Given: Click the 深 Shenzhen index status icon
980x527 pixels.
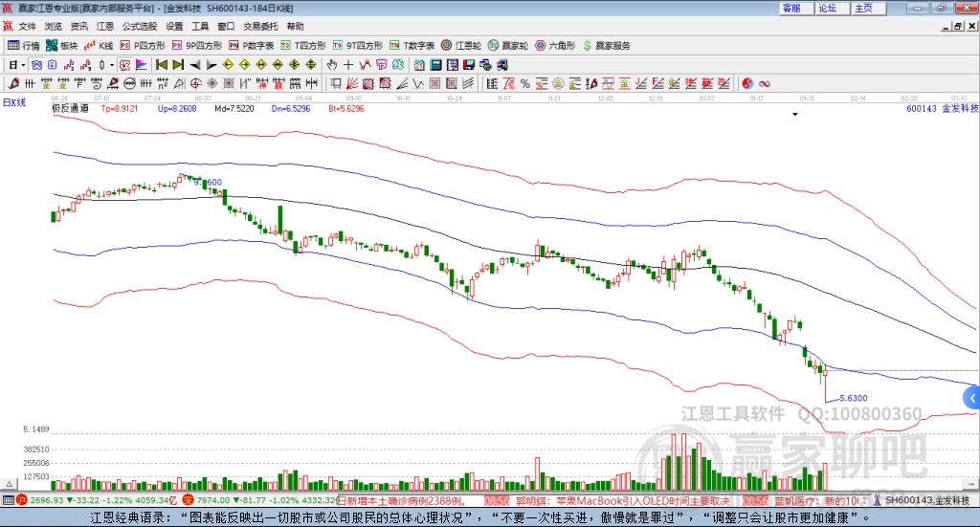Looking at the screenshot, I should [188, 499].
